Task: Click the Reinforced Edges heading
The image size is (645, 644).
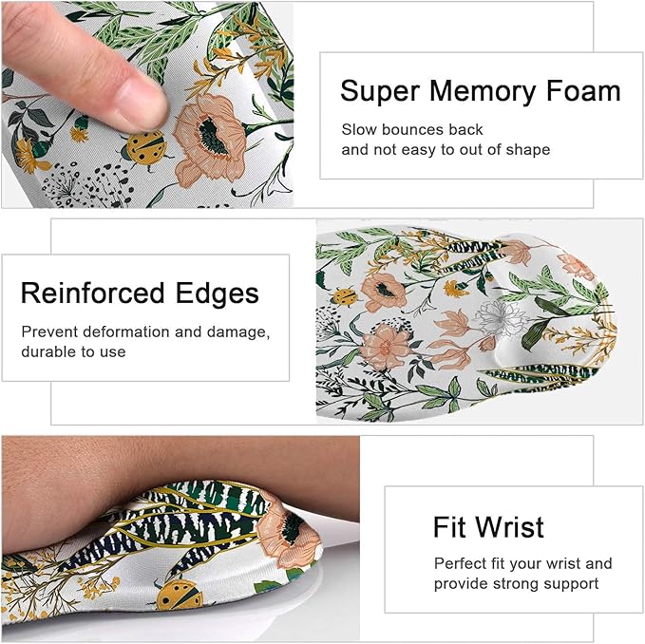Action: (140, 294)
